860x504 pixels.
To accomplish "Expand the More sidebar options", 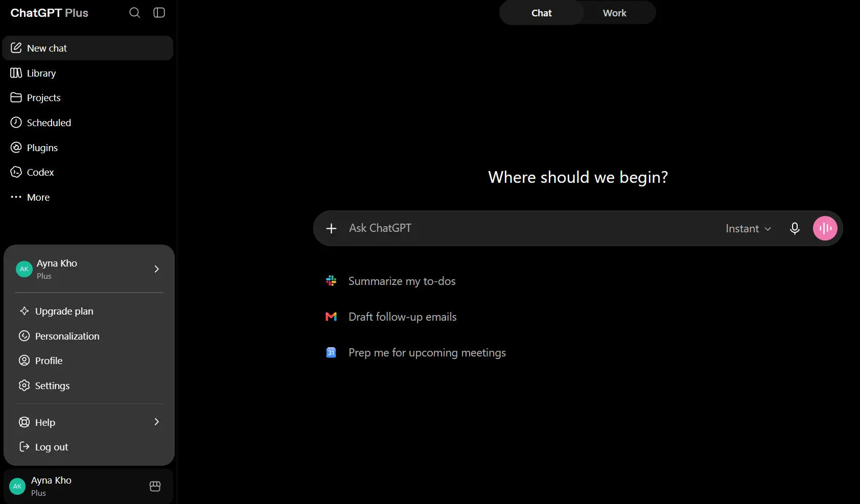I will (x=88, y=197).
